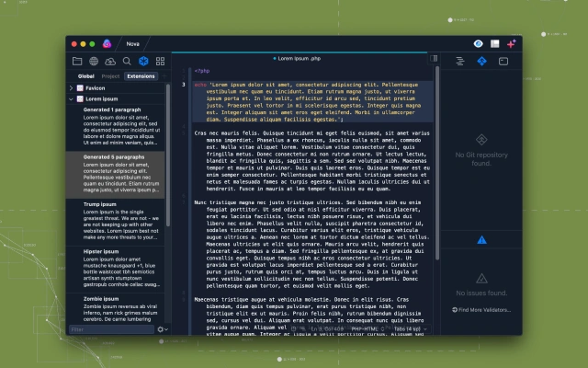Toggle the preview eye icon in title bar
Image resolution: width=588 pixels, height=368 pixels.
point(478,43)
